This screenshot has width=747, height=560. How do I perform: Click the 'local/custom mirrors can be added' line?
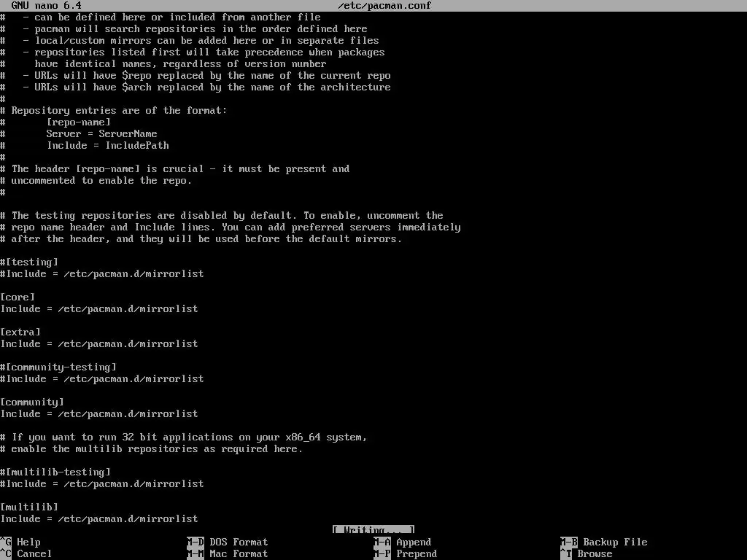point(190,41)
